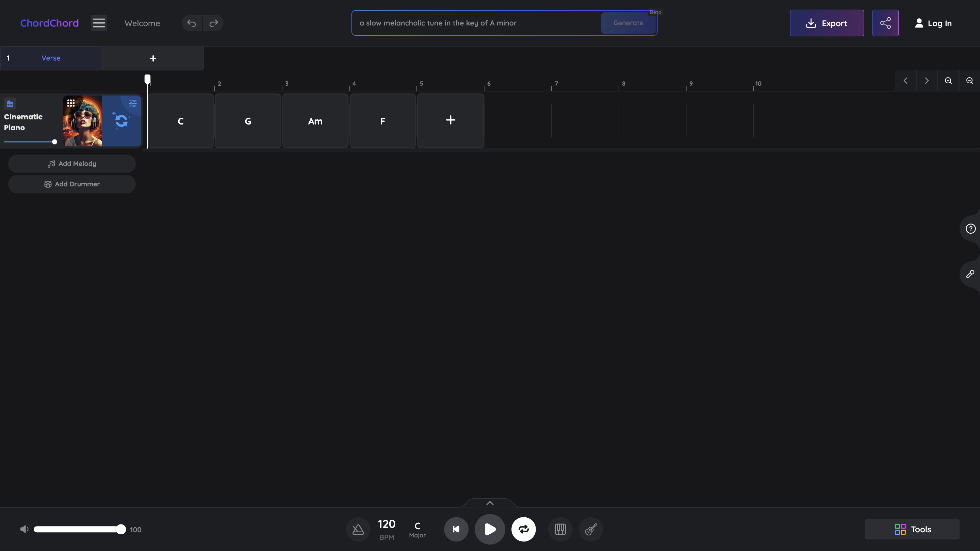This screenshot has height=551, width=980.
Task: Open the guitar view icon
Action: (590, 529)
